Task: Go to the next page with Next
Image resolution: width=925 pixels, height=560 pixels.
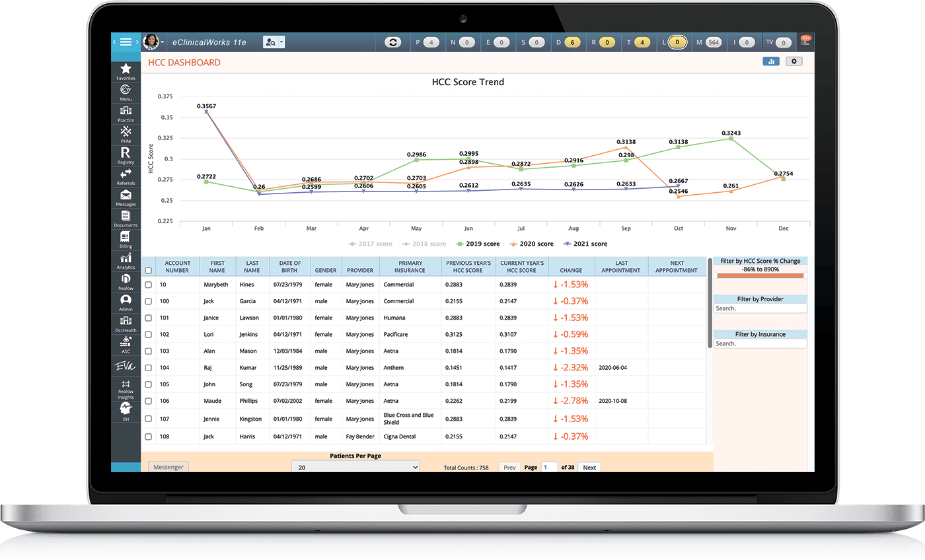Action: 589,468
